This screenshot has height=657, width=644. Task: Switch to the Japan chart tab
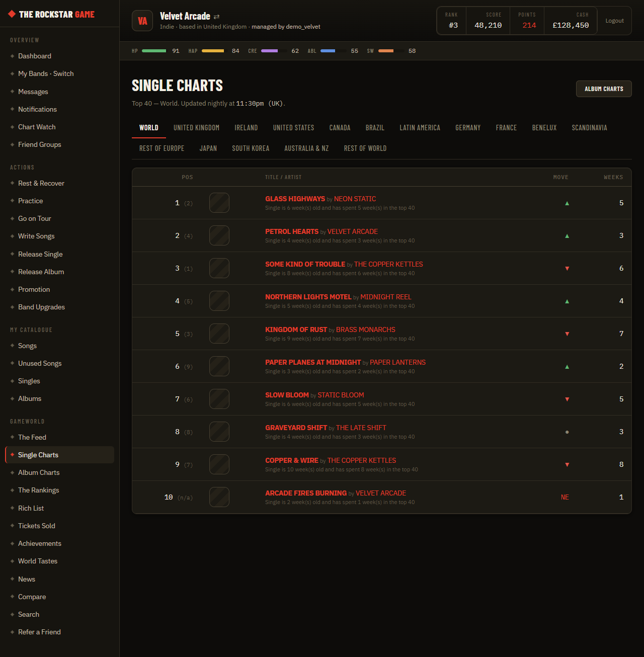pos(208,148)
